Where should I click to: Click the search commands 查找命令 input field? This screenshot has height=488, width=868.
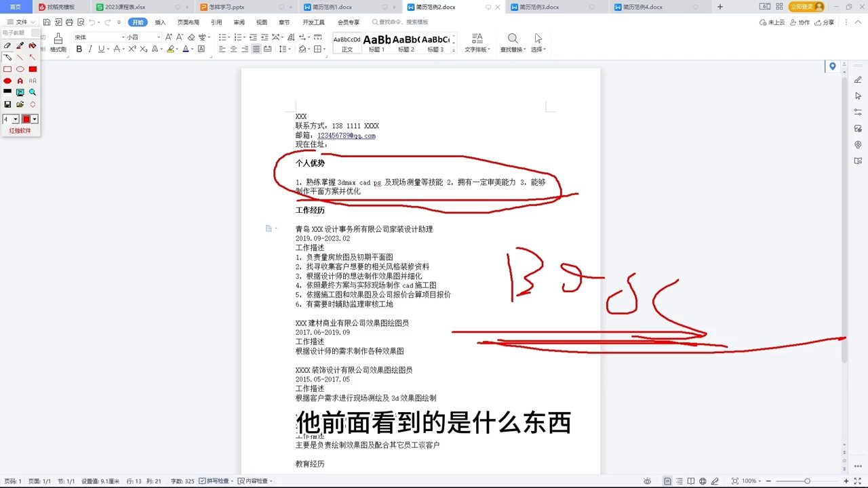click(400, 22)
